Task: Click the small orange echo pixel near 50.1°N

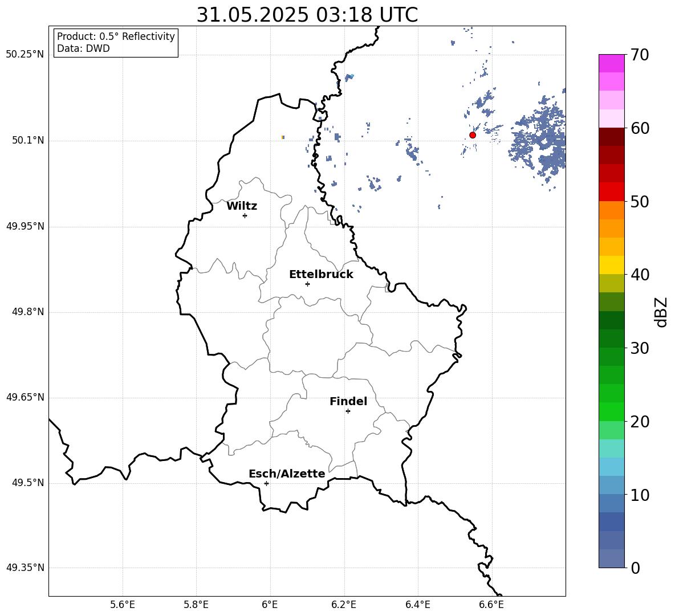Action: coord(283,137)
